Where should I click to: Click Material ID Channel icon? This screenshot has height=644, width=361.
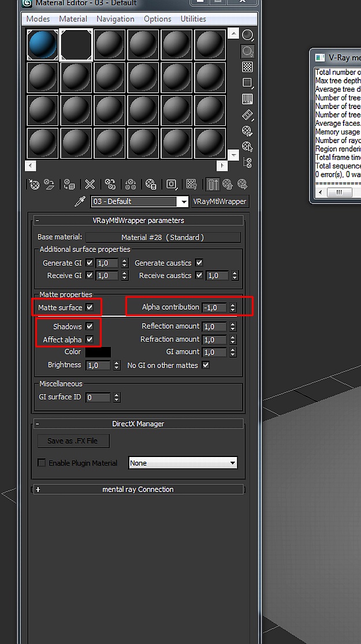pyautogui.click(x=172, y=185)
